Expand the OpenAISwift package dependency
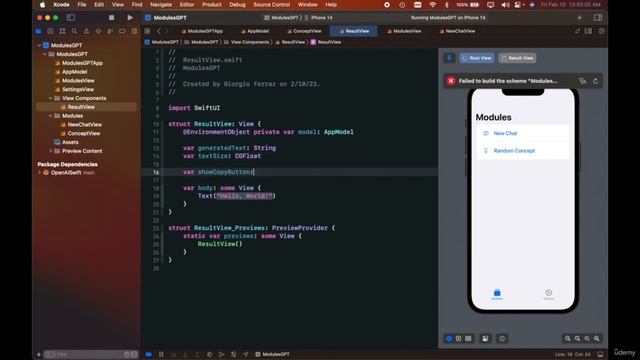 (40, 173)
